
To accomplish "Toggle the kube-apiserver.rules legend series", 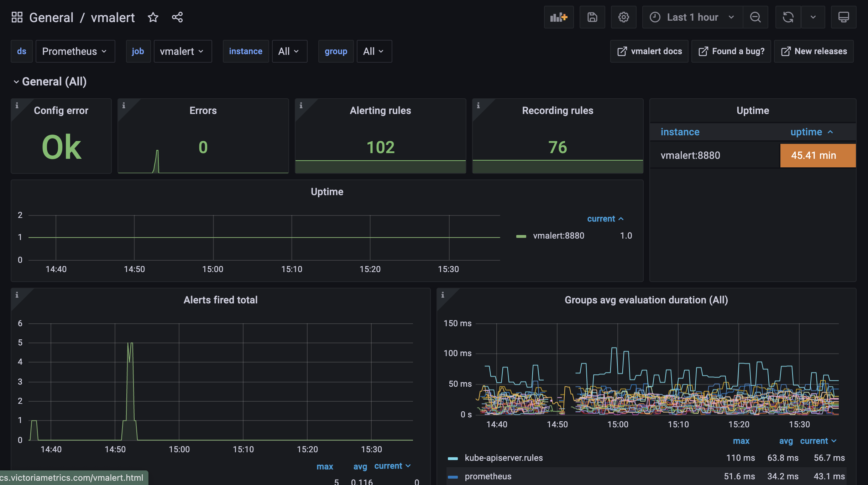I will (x=503, y=458).
